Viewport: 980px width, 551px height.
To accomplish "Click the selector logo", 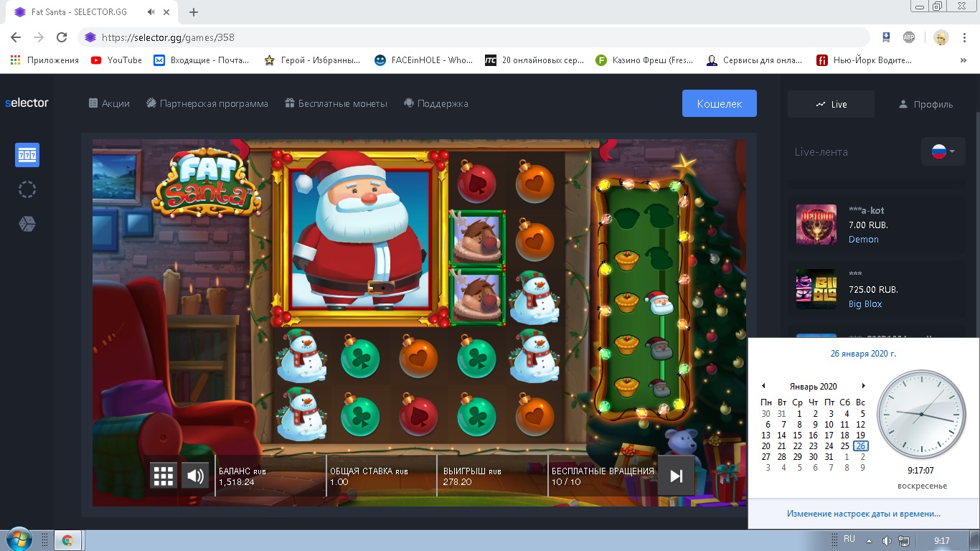I will click(27, 103).
